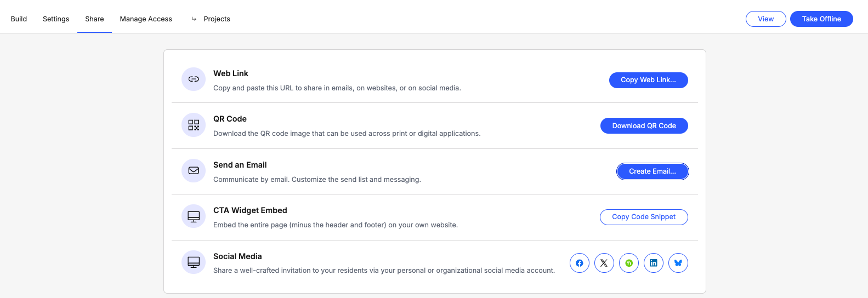Viewport: 868px width, 298px height.
Task: Share to X (Twitter) icon
Action: pyautogui.click(x=604, y=263)
